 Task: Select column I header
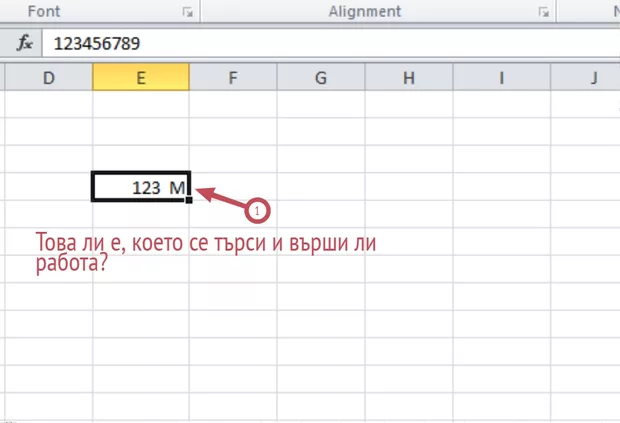click(501, 78)
